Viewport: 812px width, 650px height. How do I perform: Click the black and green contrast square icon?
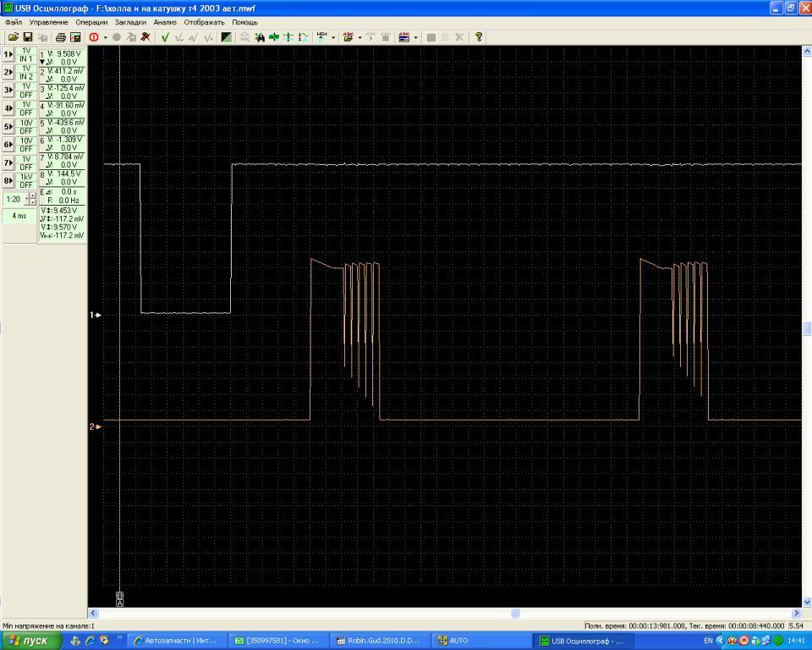click(x=227, y=37)
